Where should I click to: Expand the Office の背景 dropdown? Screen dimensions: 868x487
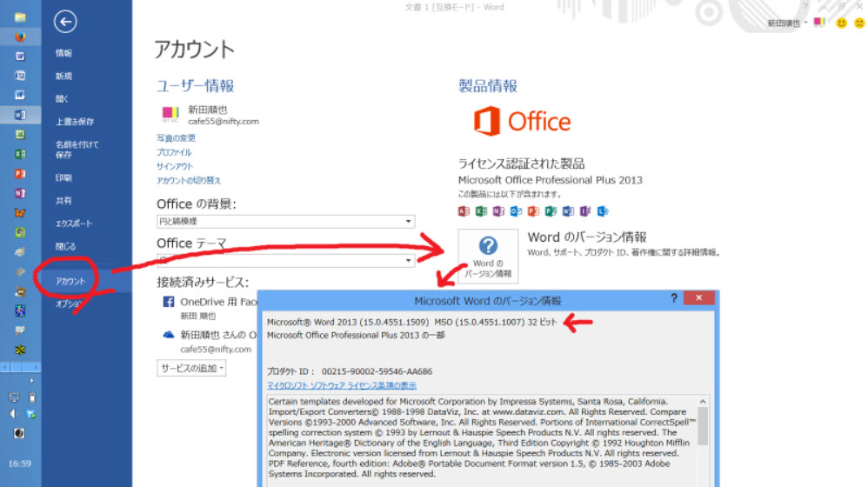click(x=408, y=222)
